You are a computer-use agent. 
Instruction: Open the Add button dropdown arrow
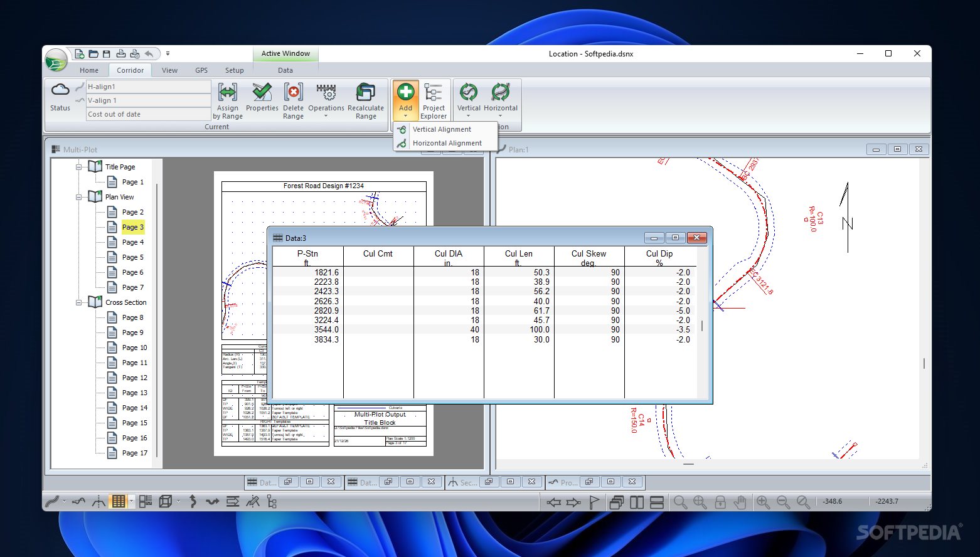[x=405, y=116]
